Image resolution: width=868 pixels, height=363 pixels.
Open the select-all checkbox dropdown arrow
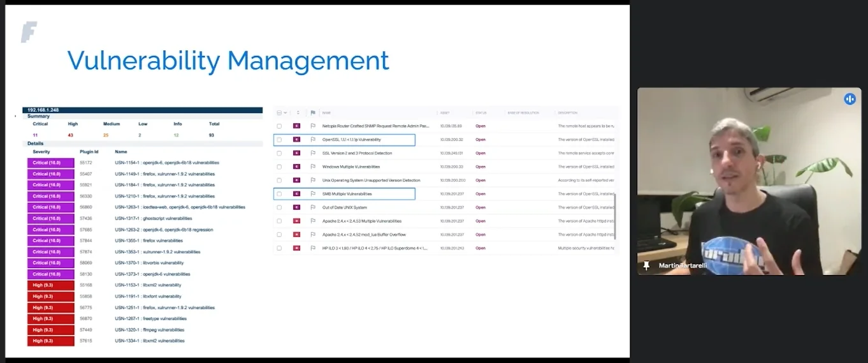[286, 113]
